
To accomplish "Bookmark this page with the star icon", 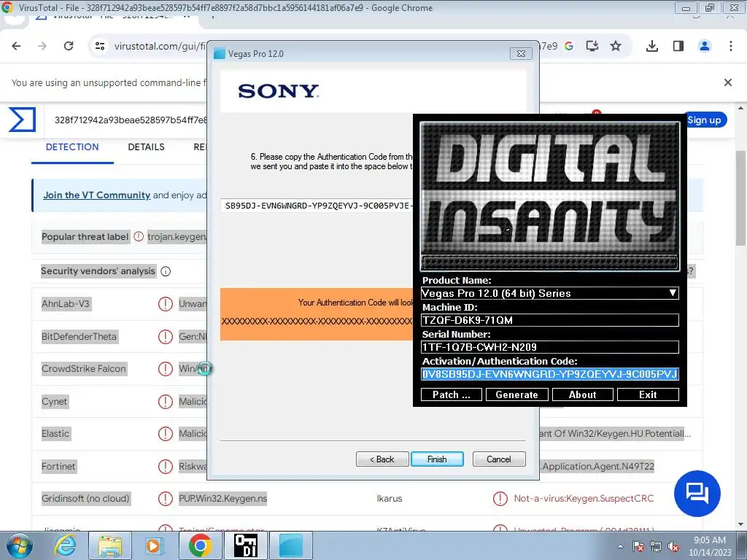I will 616,46.
